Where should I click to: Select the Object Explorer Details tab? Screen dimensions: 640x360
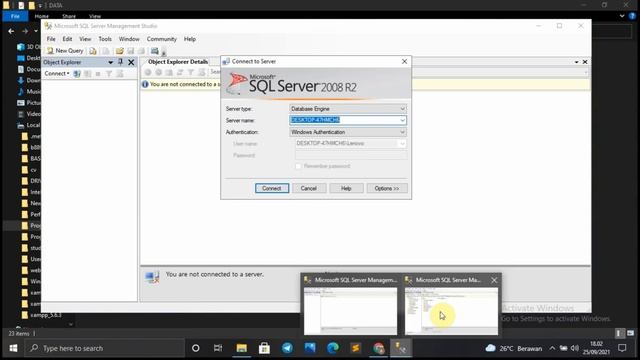[x=178, y=62]
